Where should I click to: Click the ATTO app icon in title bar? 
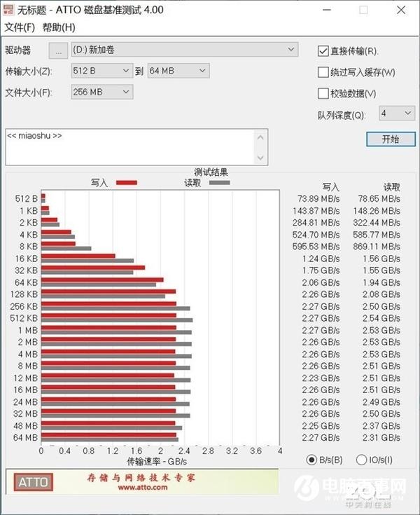click(x=8, y=10)
